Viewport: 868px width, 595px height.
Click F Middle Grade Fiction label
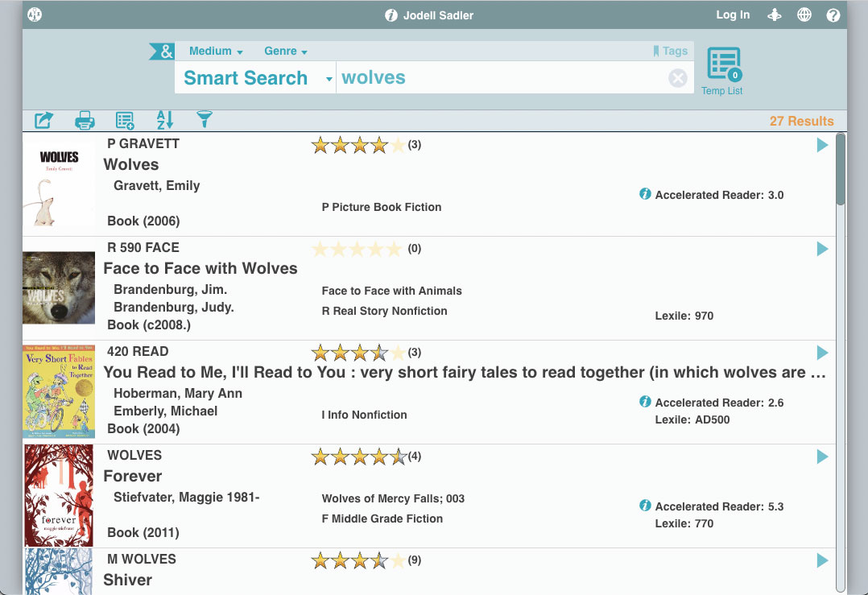pyautogui.click(x=382, y=519)
